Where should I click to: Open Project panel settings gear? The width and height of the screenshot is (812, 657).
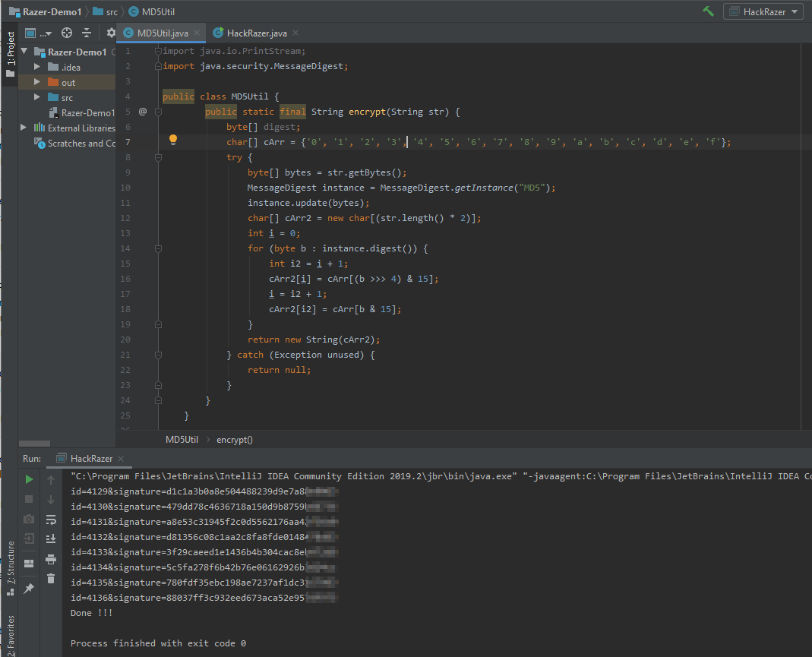point(110,33)
